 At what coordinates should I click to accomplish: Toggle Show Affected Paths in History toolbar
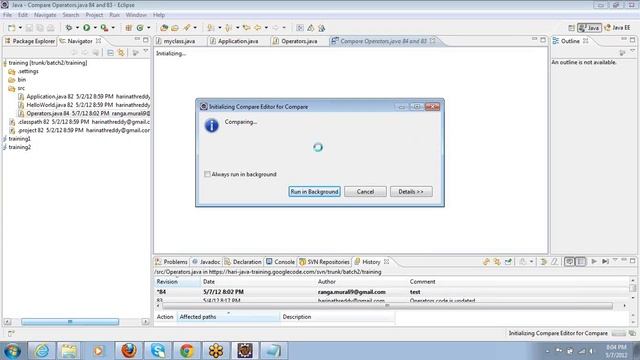coord(580,262)
